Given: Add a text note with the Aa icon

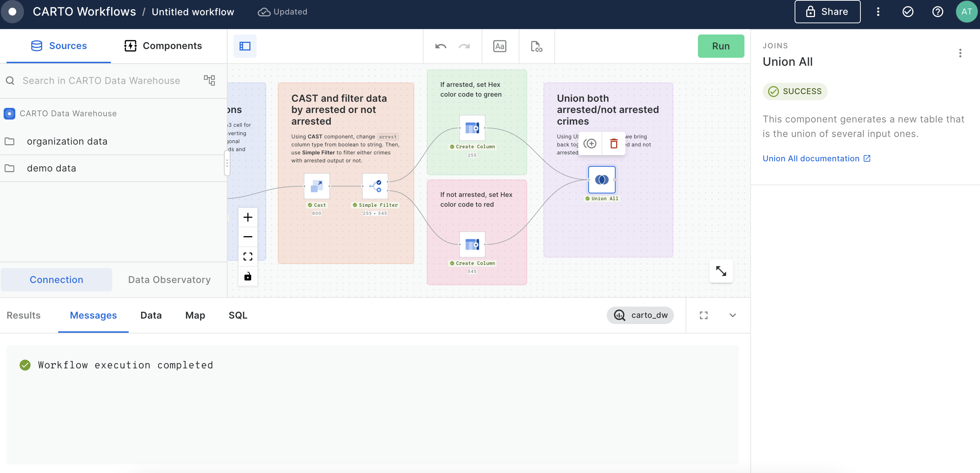Looking at the screenshot, I should [x=499, y=46].
